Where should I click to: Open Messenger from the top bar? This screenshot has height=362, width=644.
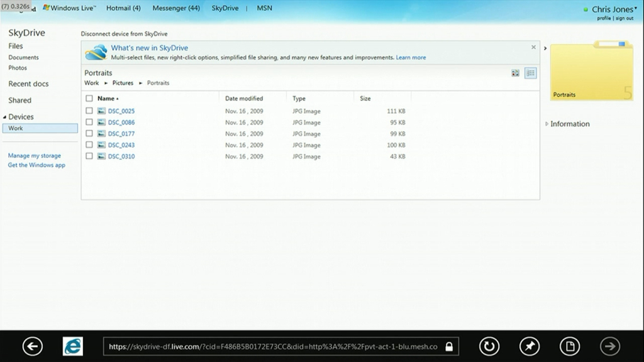click(x=176, y=8)
